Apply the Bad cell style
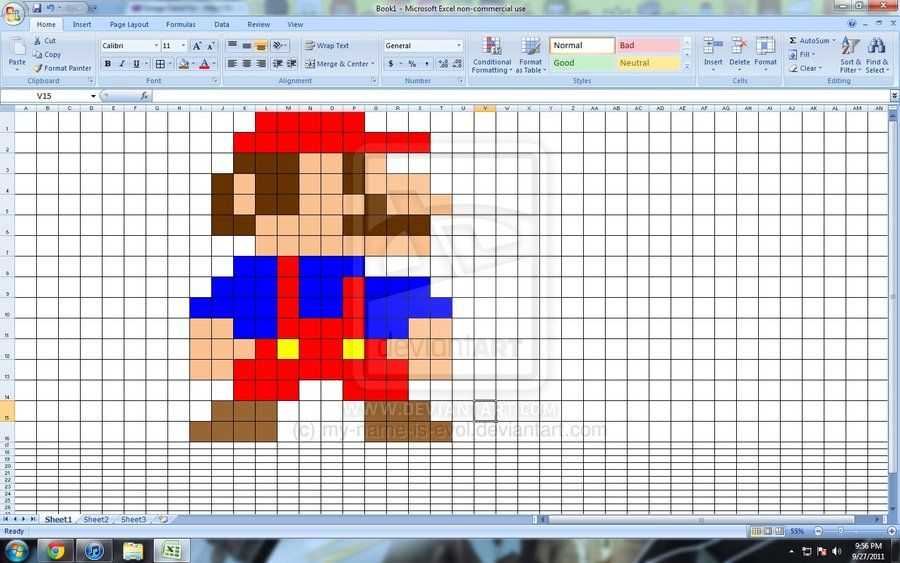Viewport: 900px width, 563px height. click(647, 45)
